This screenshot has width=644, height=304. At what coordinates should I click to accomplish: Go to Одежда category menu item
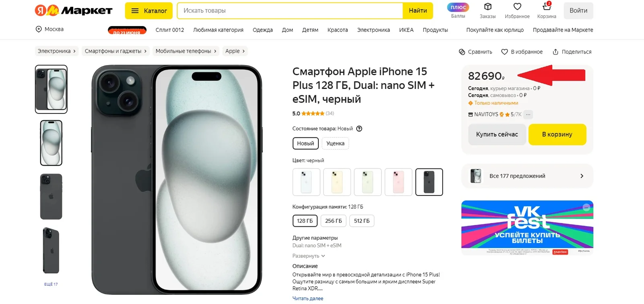pos(262,30)
